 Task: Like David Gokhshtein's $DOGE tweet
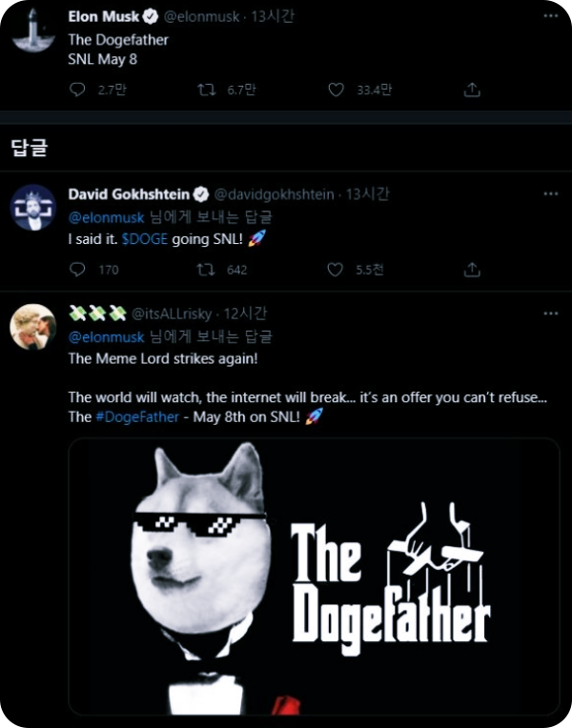[x=335, y=270]
